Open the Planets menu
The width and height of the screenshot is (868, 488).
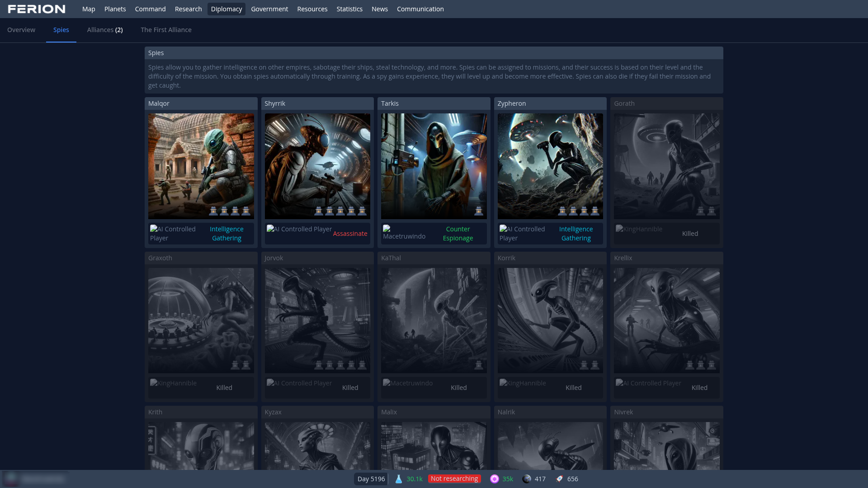coord(115,9)
